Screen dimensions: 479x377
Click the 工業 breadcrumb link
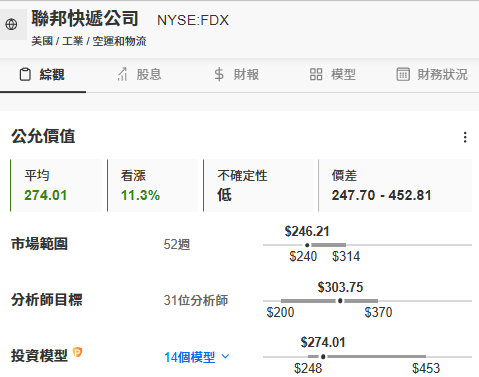[72, 41]
